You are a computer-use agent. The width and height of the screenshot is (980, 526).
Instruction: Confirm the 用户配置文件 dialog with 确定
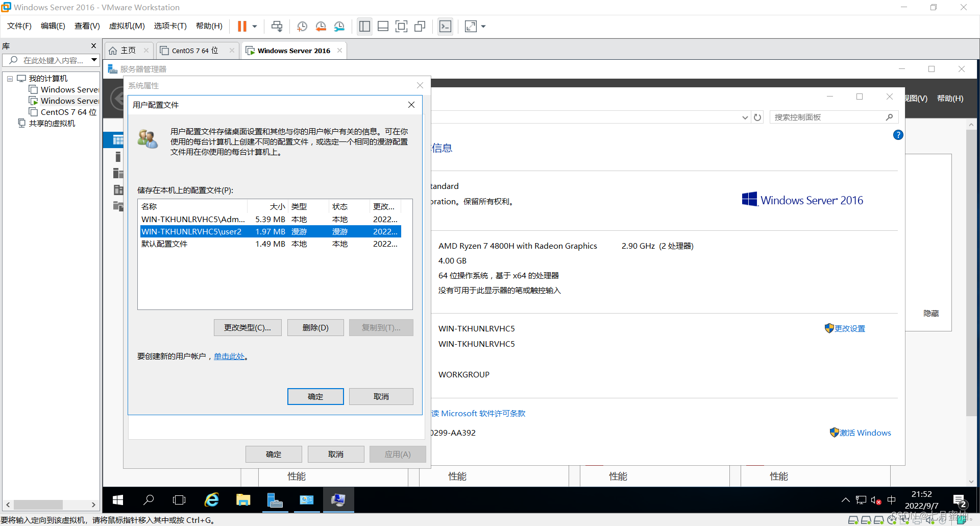315,397
